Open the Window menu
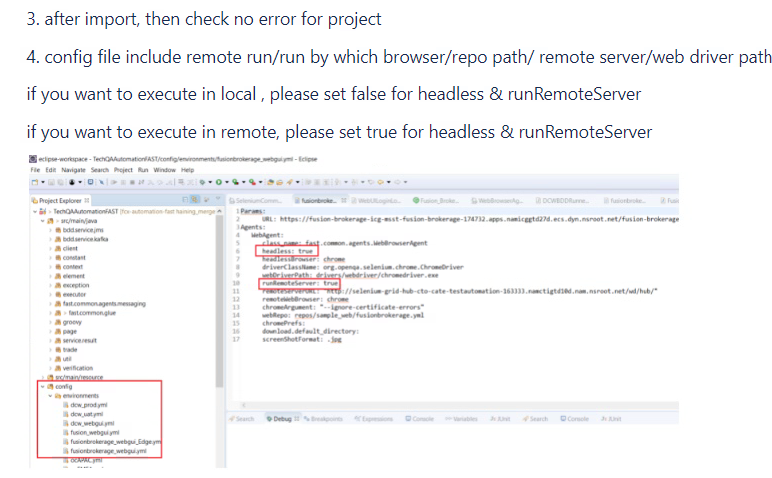The image size is (772, 478). click(x=164, y=170)
